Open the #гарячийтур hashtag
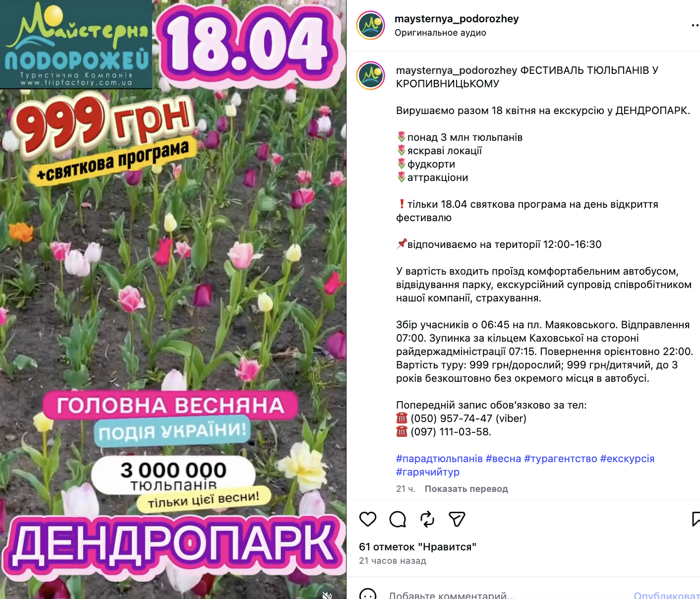 tap(428, 472)
